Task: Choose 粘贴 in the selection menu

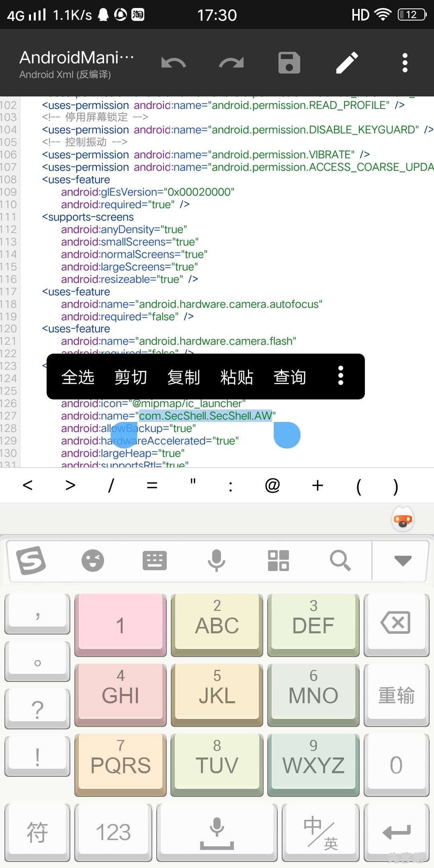Action: (x=237, y=377)
